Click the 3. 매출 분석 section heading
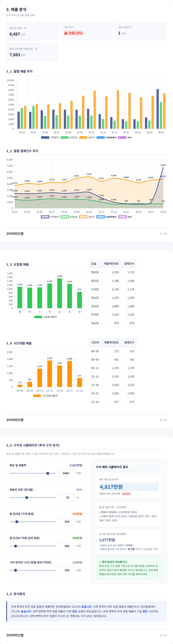The image size is (173, 644). pyautogui.click(x=16, y=9)
